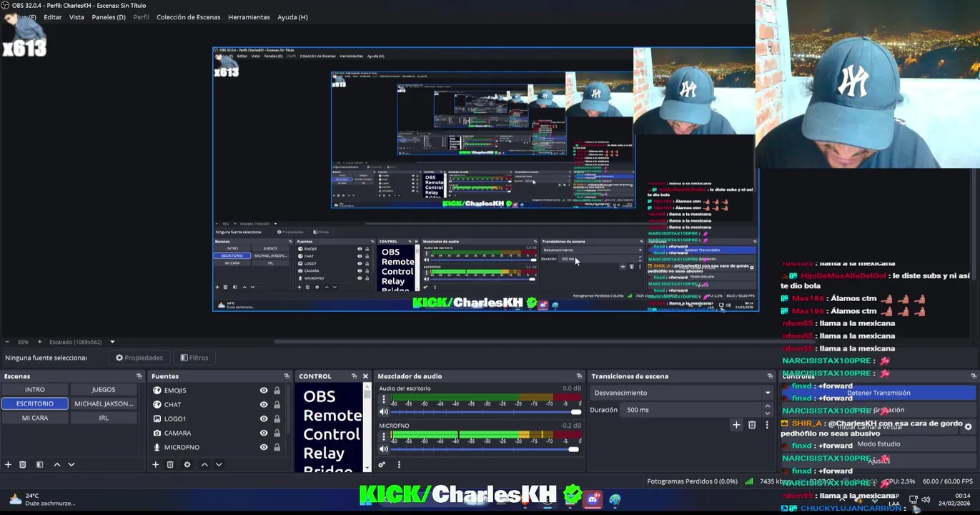Click the CONTROL dock vertical scrollbar

pos(367,427)
